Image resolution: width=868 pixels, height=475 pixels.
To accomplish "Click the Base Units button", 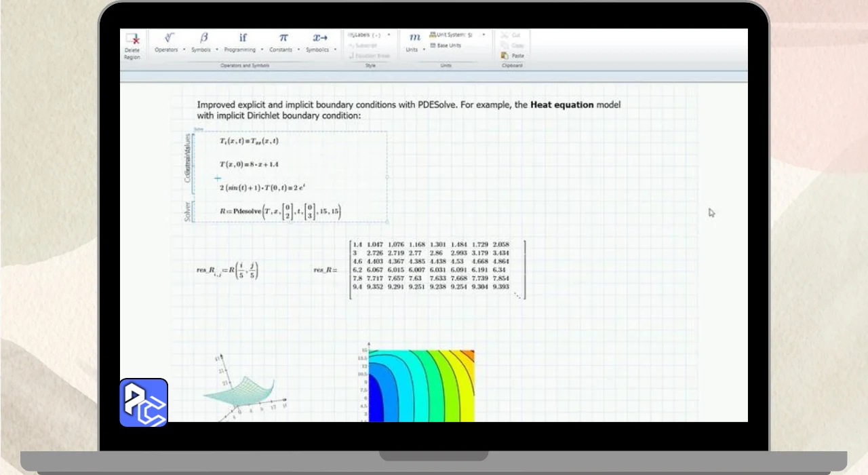I will [446, 45].
